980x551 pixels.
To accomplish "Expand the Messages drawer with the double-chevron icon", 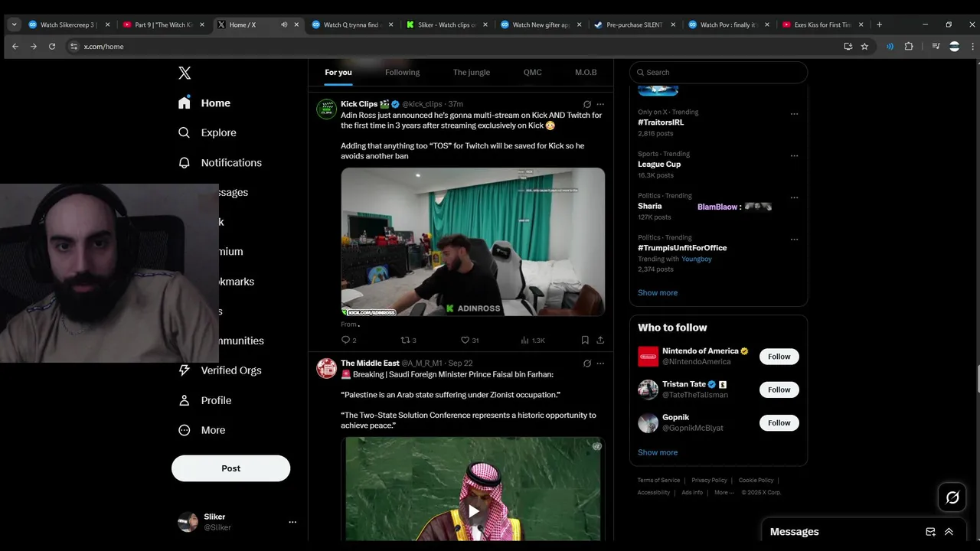I will pyautogui.click(x=949, y=532).
